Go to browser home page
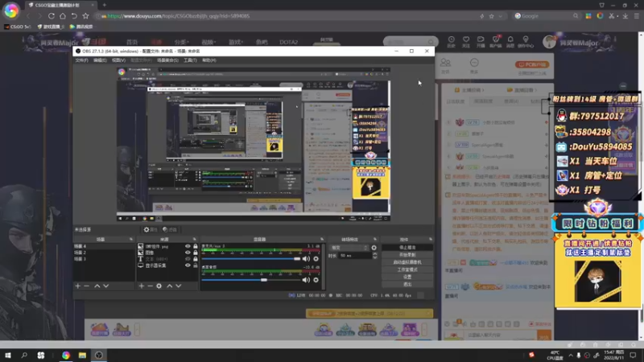Viewport: 644px width, 362px height. point(63,16)
